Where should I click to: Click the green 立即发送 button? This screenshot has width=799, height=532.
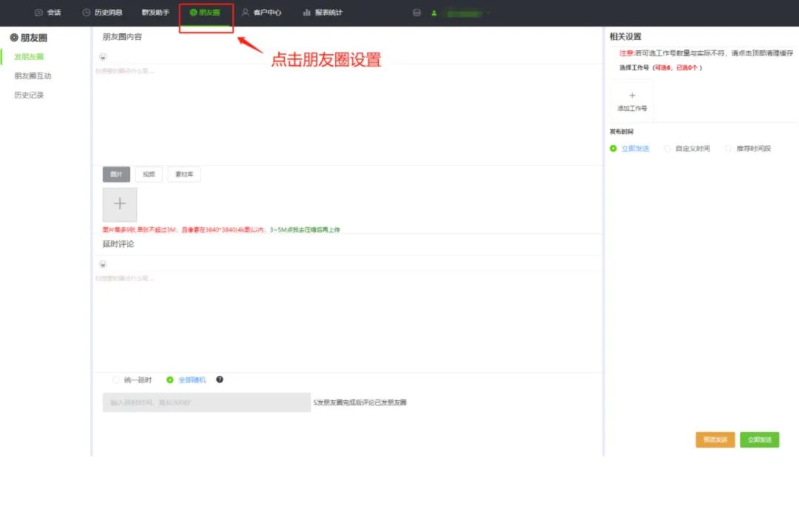click(760, 440)
